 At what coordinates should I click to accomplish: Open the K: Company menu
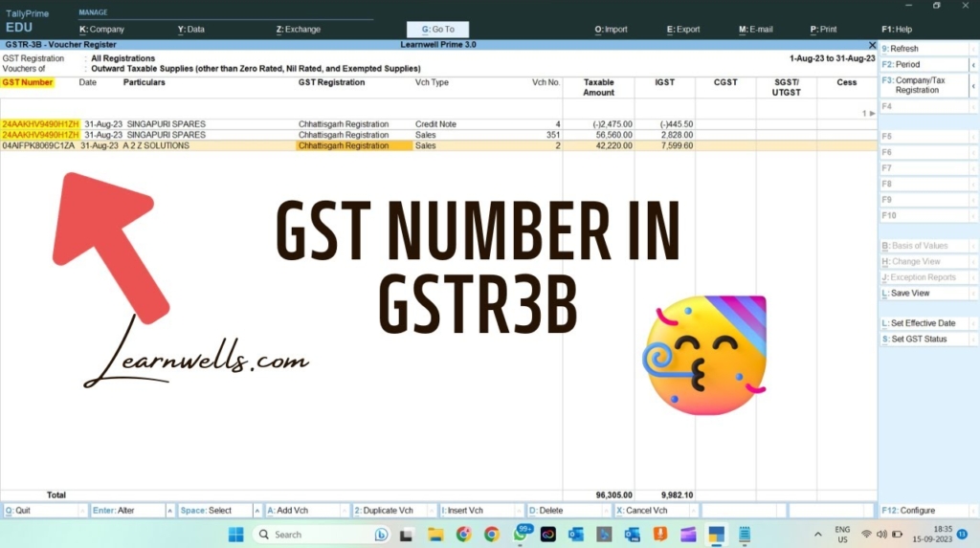102,30
